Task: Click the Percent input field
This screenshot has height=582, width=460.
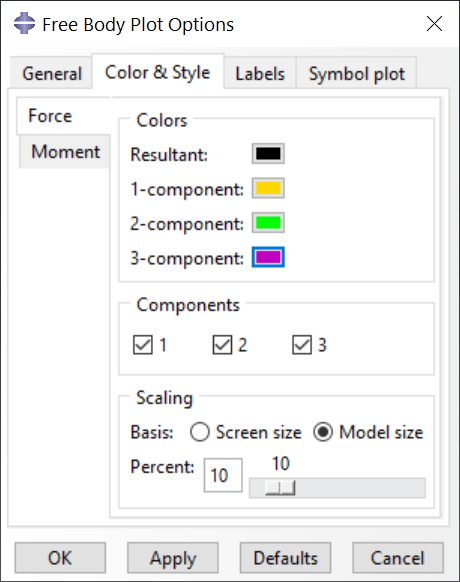Action: pos(223,475)
